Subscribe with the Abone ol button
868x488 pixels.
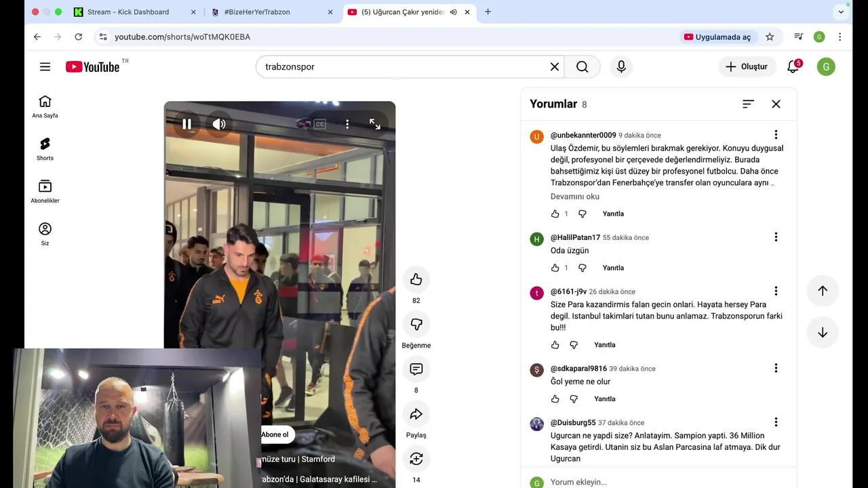pyautogui.click(x=275, y=434)
